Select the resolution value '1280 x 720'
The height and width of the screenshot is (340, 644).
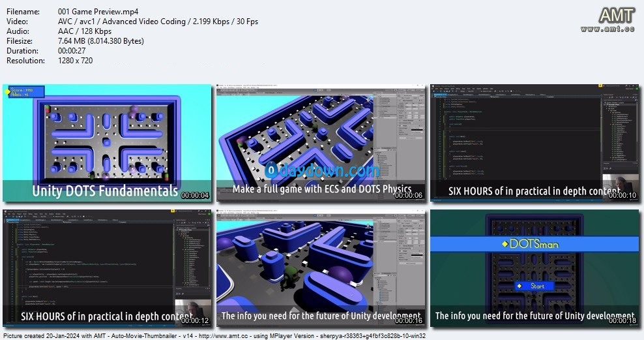tap(75, 61)
